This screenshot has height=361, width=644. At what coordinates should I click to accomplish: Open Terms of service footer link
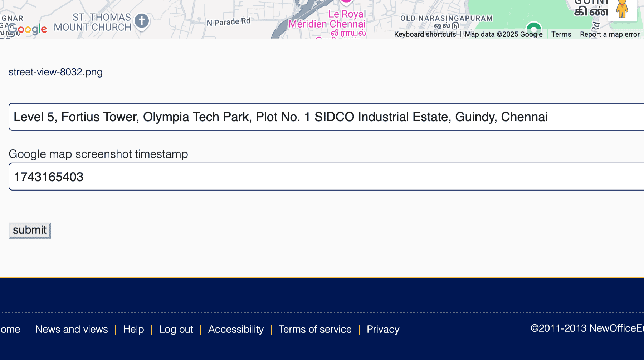(x=315, y=329)
